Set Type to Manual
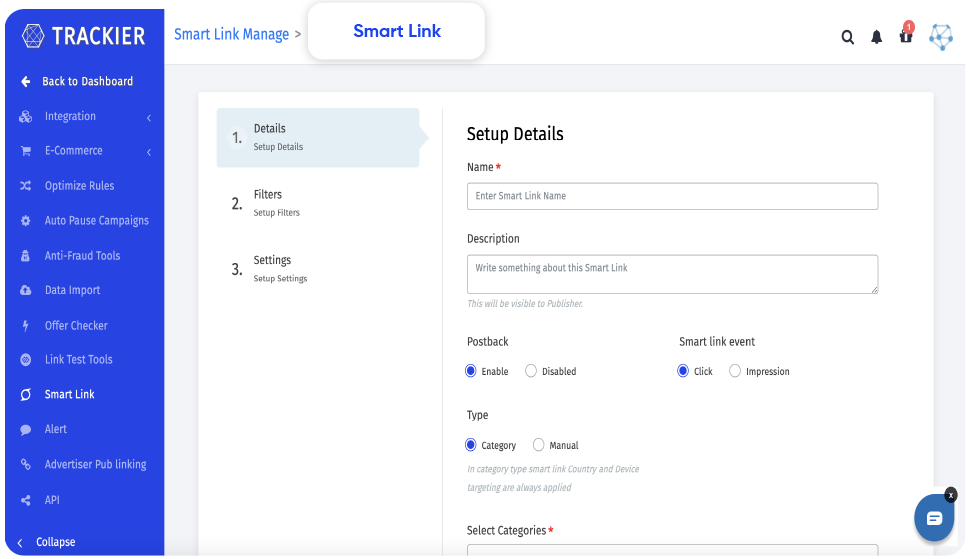The image size is (970, 559). 539,445
